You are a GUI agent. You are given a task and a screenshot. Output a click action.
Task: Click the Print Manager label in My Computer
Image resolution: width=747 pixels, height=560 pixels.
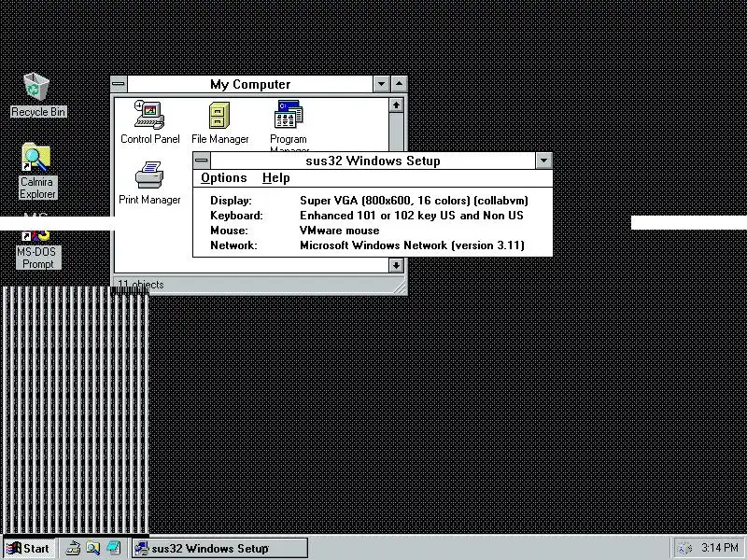click(149, 200)
